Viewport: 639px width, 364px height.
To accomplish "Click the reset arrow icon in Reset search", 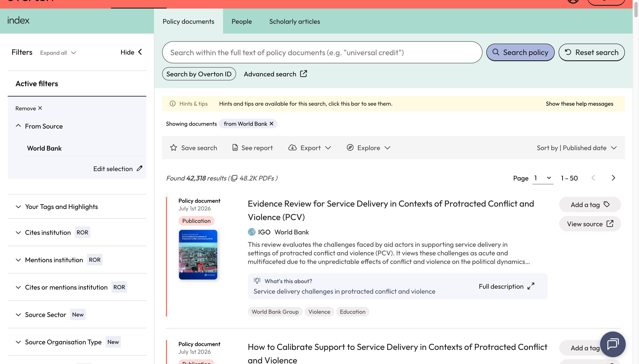I will 568,52.
